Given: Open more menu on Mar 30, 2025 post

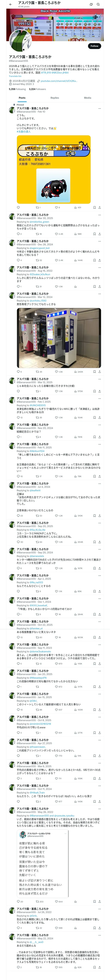Looking at the screenshot, I should [99, 215].
